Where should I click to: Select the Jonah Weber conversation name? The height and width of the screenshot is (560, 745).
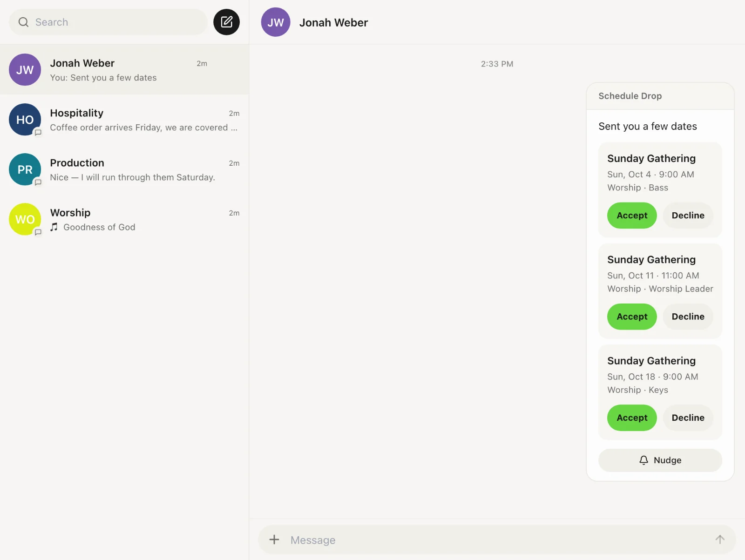pos(82,63)
